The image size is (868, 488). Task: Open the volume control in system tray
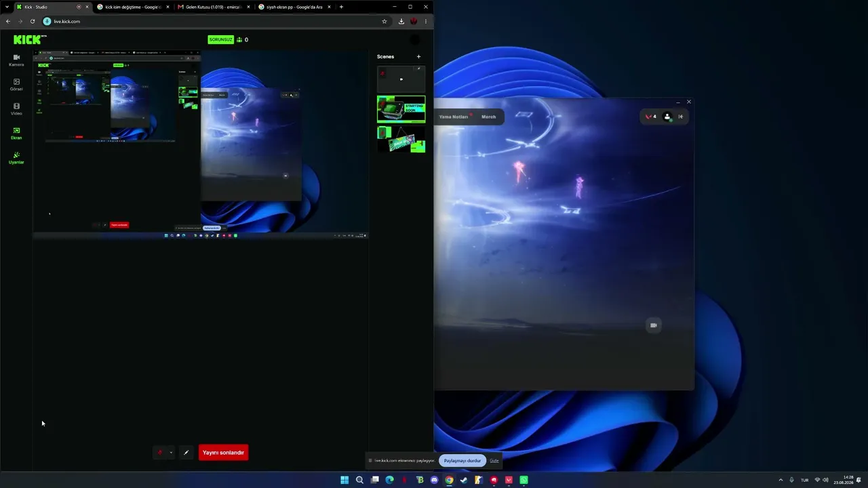pos(825,480)
